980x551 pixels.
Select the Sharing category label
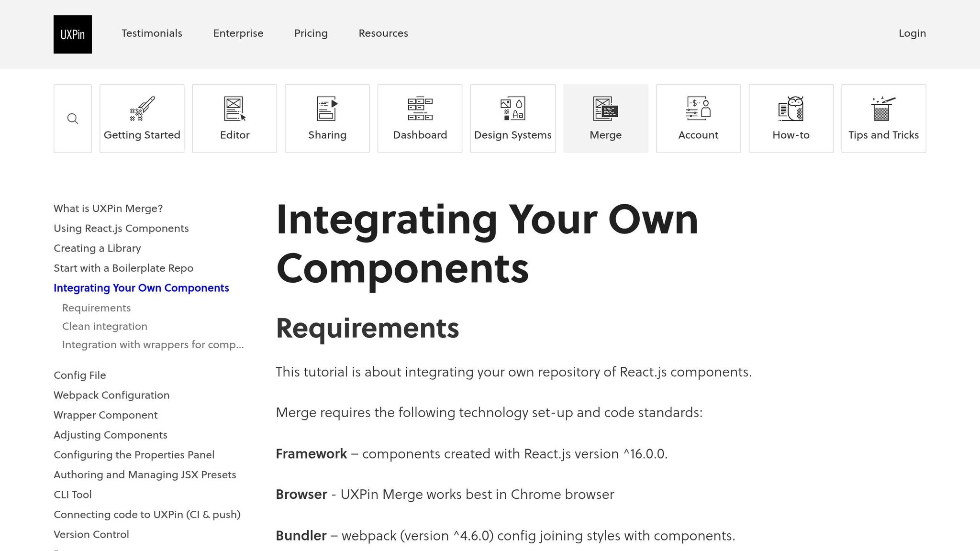327,135
